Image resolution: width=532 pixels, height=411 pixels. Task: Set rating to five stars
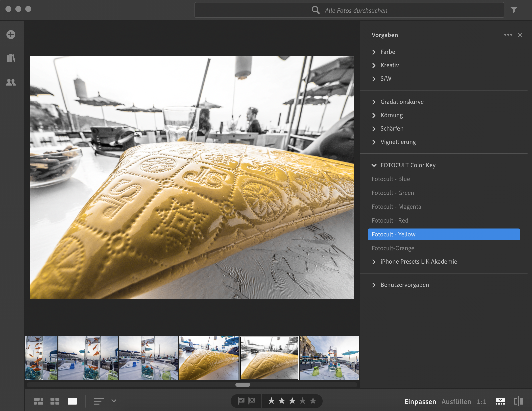coord(313,401)
